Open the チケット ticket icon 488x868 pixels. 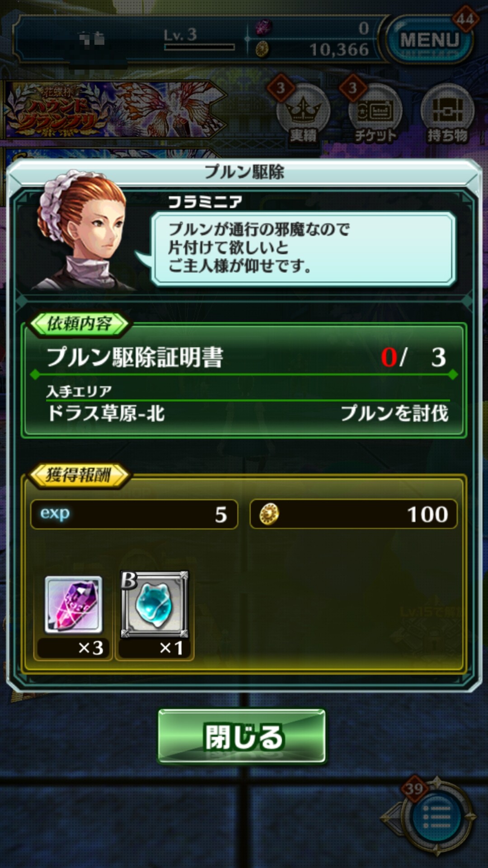pos(375,114)
